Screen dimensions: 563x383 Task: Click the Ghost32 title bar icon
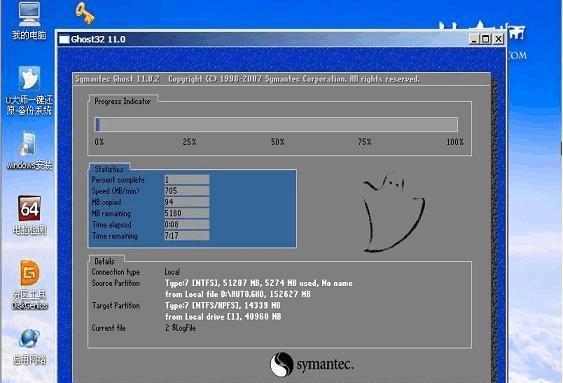pyautogui.click(x=64, y=39)
